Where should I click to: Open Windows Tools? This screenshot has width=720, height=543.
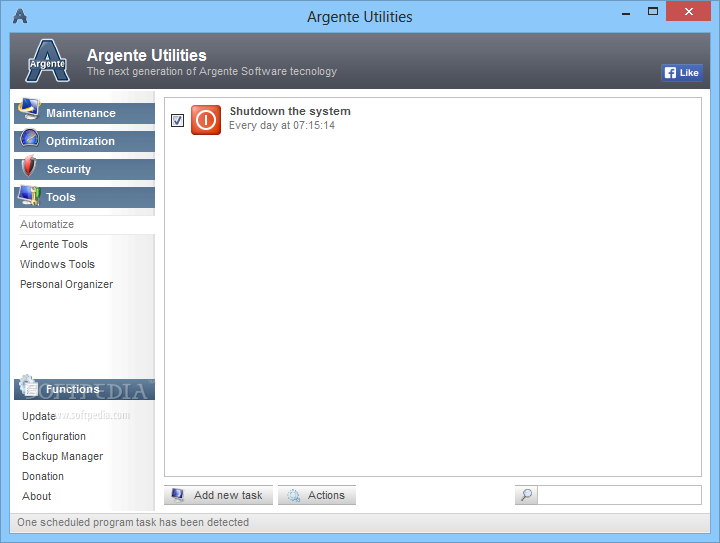tap(57, 264)
